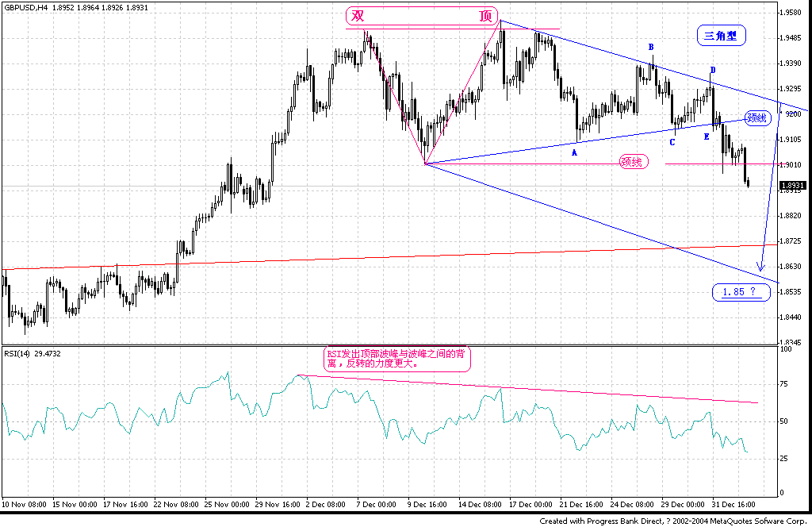Click the 25 Nov 00:00 time label
812x527 pixels.
tap(227, 504)
